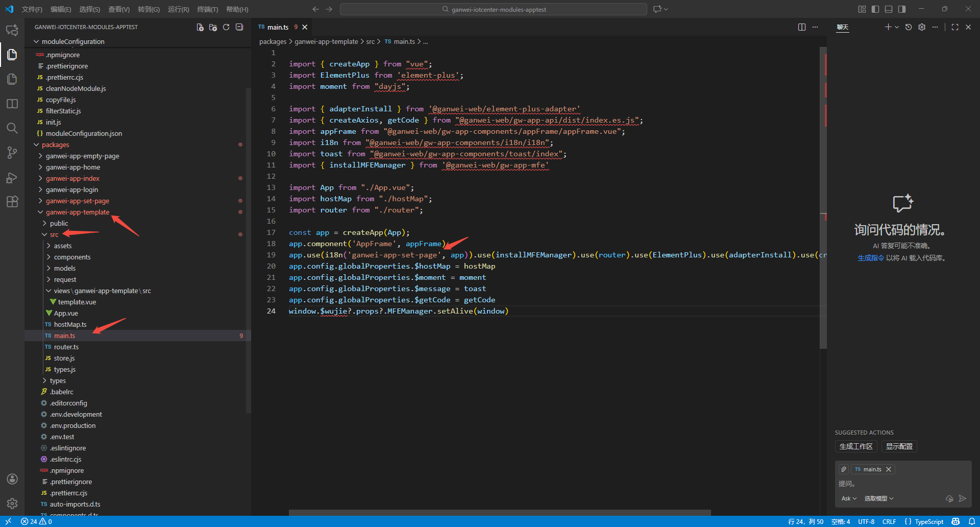
Task: Open the Source Control view
Action: (12, 153)
